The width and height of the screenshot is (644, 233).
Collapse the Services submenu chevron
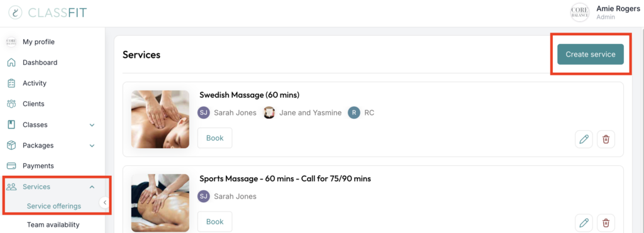pos(92,187)
